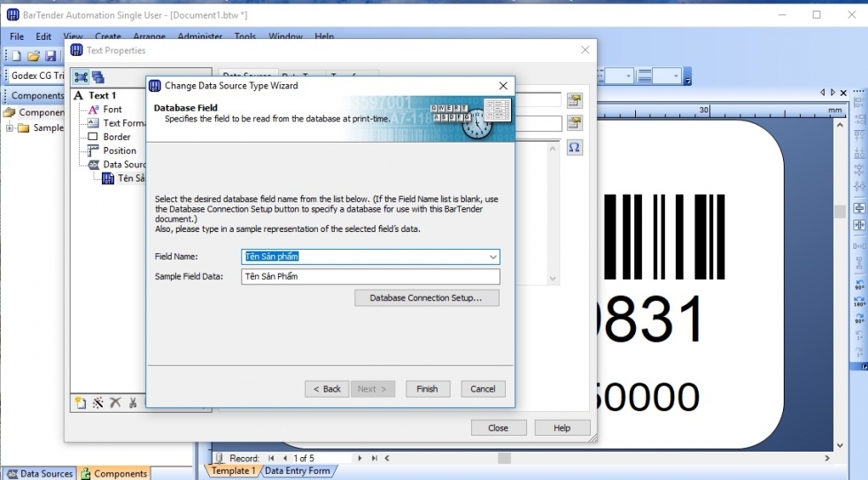Close the document tab with X
Viewport: 868px width, 480px height.
[843, 92]
